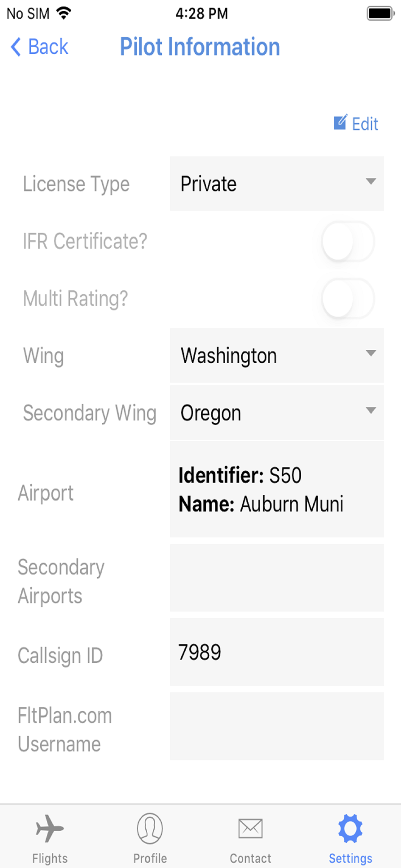Screen dimensions: 401x868
Task: Expand the Wing dropdown showing Washington
Action: [x=277, y=355]
